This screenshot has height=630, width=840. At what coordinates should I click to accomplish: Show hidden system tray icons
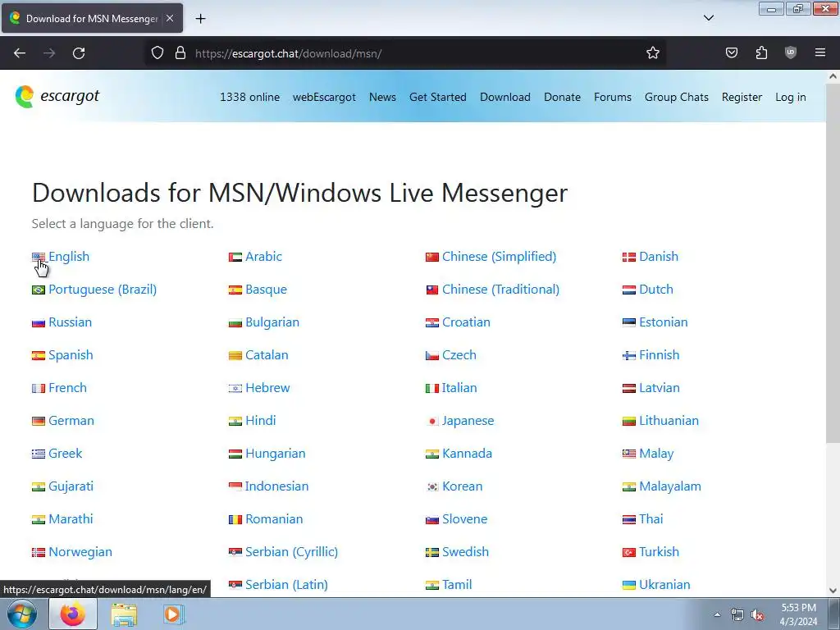(x=717, y=615)
